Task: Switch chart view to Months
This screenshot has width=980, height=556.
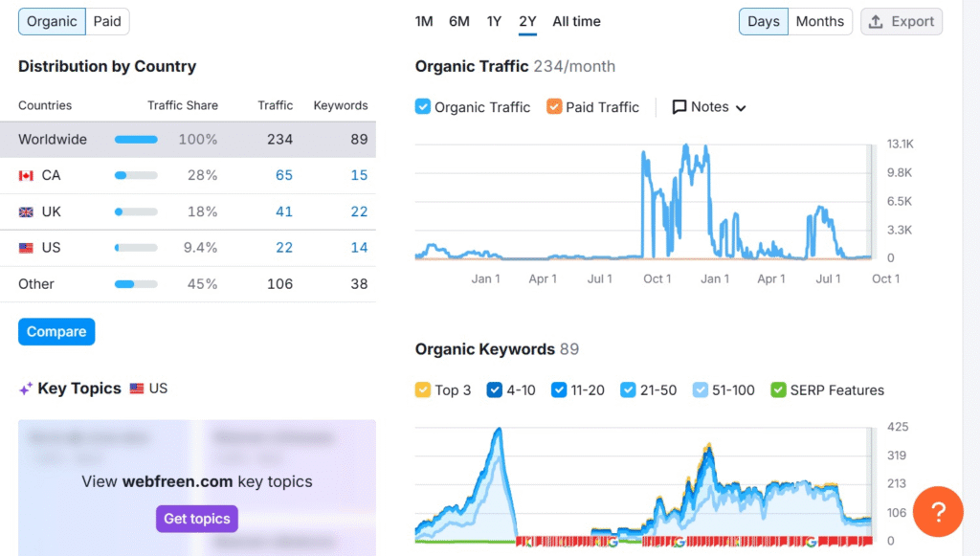Action: click(820, 21)
